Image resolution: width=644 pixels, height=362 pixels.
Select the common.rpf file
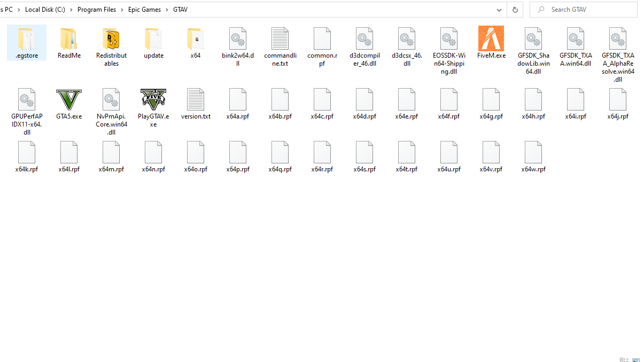click(x=322, y=47)
